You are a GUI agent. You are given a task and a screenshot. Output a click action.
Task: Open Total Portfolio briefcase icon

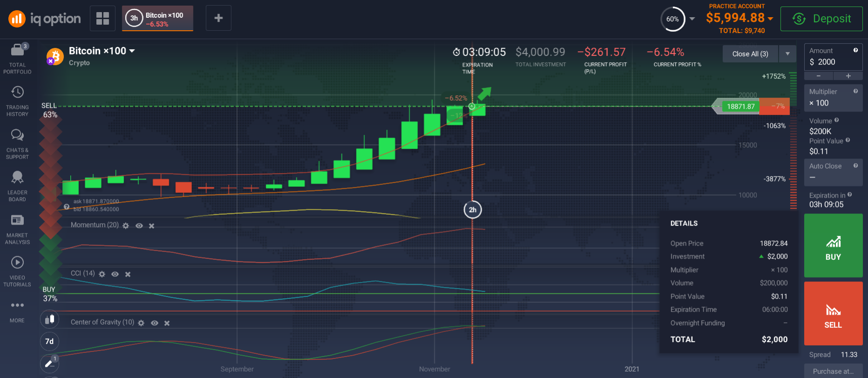(17, 49)
